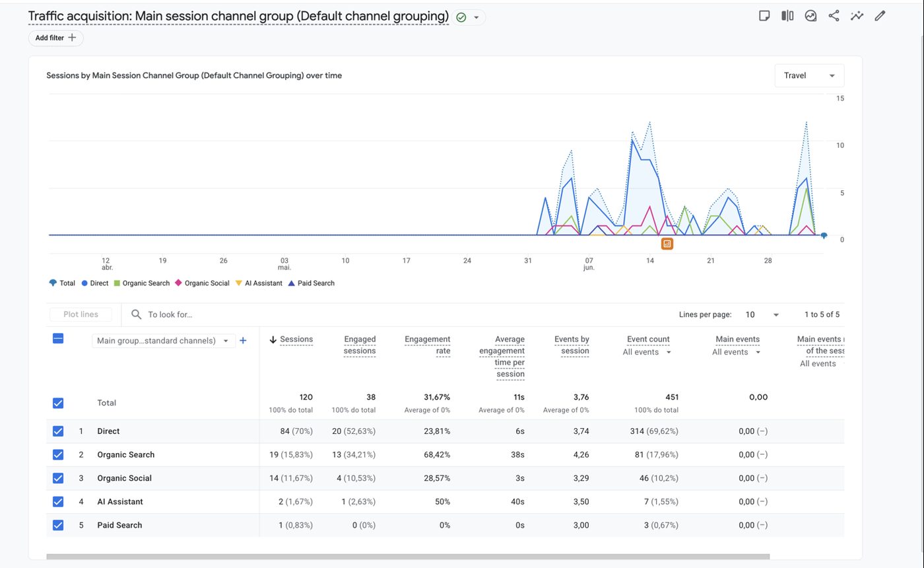The image size is (924, 568).
Task: Share this report
Action: click(x=834, y=16)
